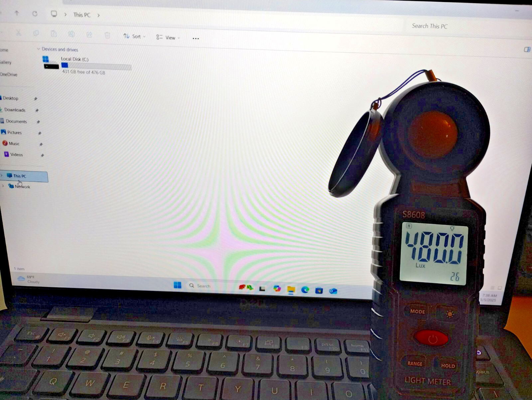Click the Cut toolbar icon
Image resolution: width=532 pixels, height=400 pixels.
pyautogui.click(x=18, y=33)
